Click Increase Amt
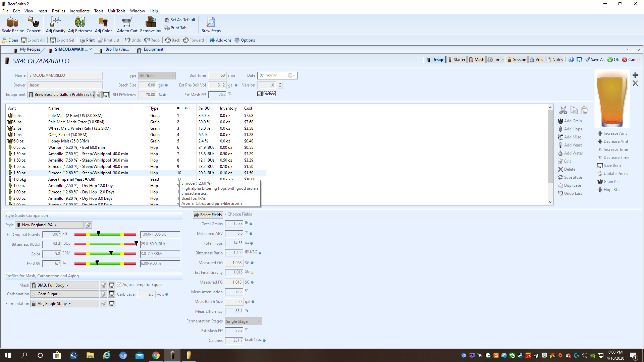Viewport: 644px width, 362px height. [612, 133]
